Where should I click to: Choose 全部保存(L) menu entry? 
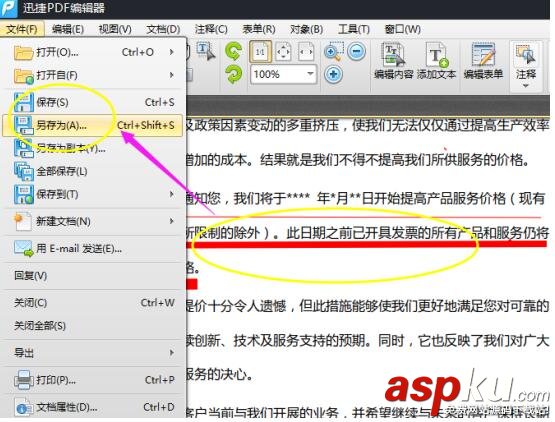tap(94, 171)
